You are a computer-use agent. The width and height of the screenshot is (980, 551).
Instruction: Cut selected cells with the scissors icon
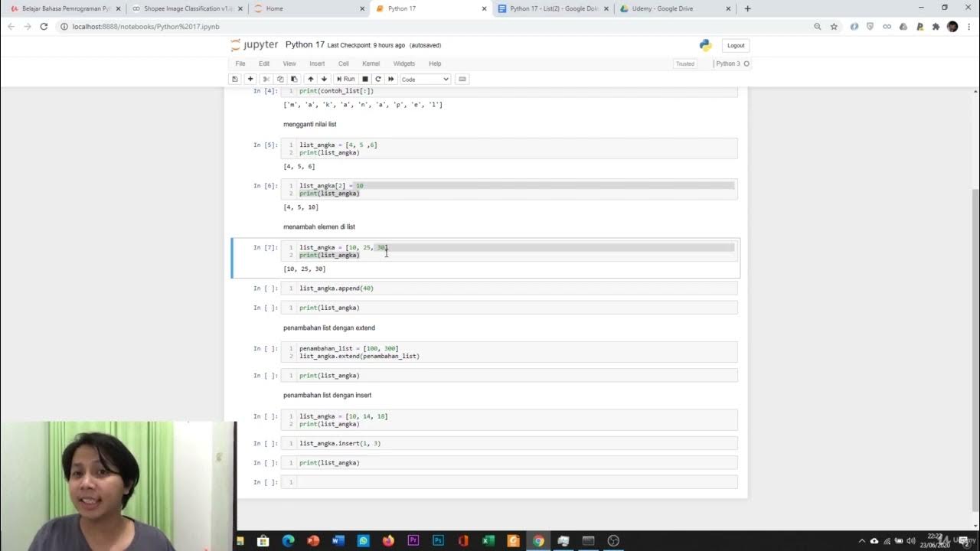pos(266,79)
